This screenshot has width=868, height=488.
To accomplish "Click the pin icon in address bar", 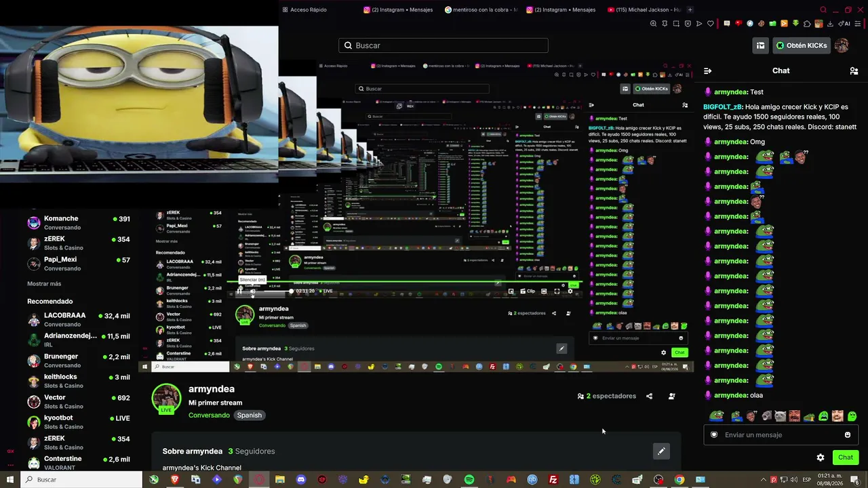I will (x=665, y=24).
